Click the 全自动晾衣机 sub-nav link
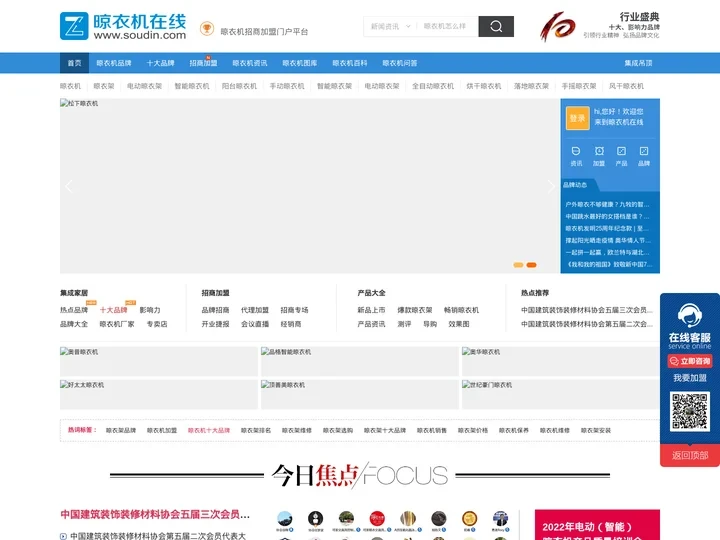 (433, 86)
